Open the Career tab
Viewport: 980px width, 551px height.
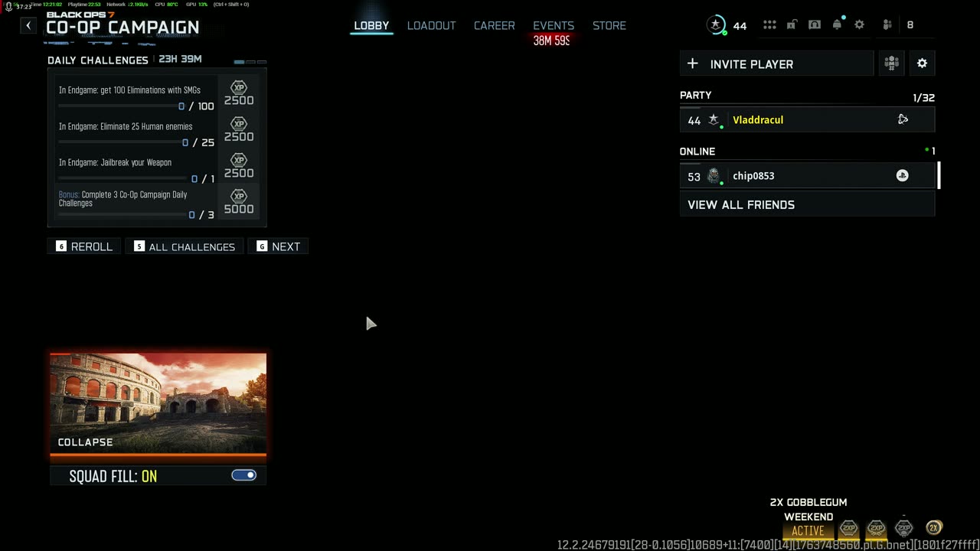click(494, 25)
